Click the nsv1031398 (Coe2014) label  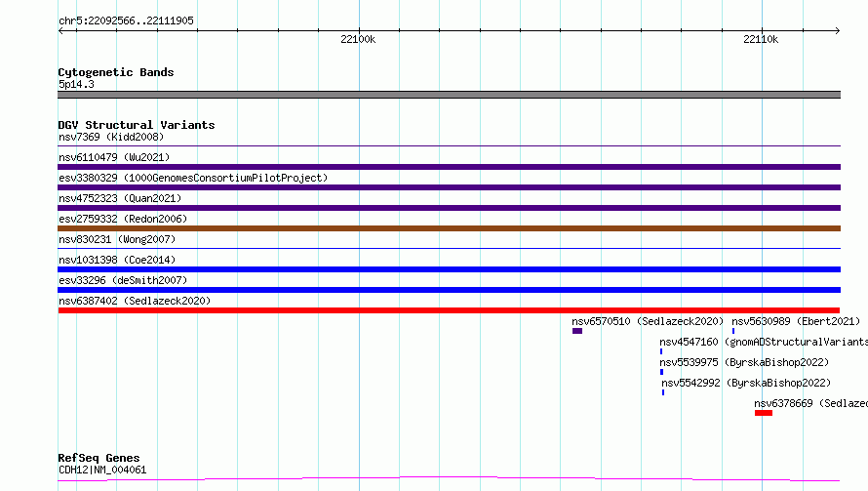tap(117, 260)
